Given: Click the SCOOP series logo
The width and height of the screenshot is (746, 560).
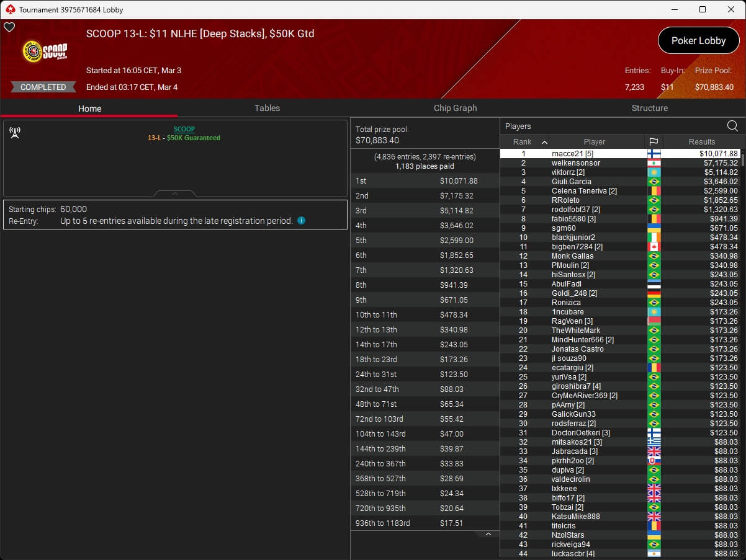Looking at the screenshot, I should [45, 51].
